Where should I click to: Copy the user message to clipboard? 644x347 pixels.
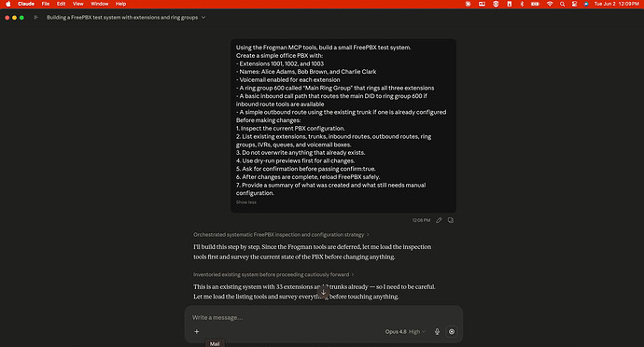pos(451,220)
